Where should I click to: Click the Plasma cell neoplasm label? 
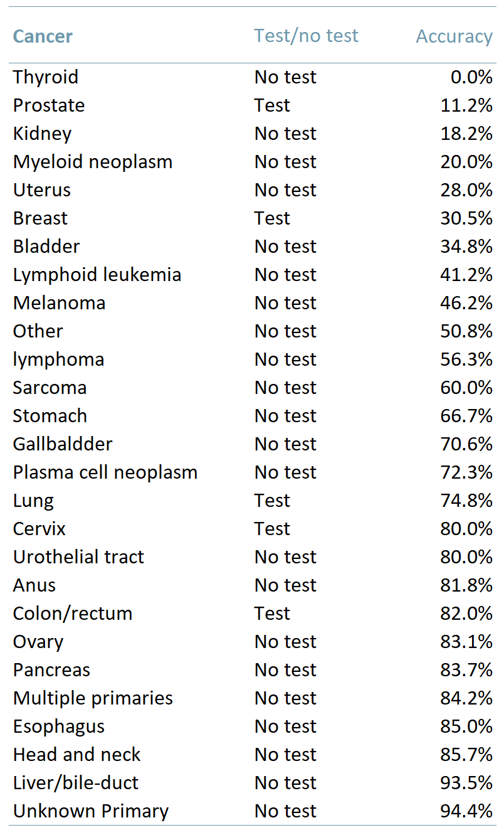(x=105, y=472)
